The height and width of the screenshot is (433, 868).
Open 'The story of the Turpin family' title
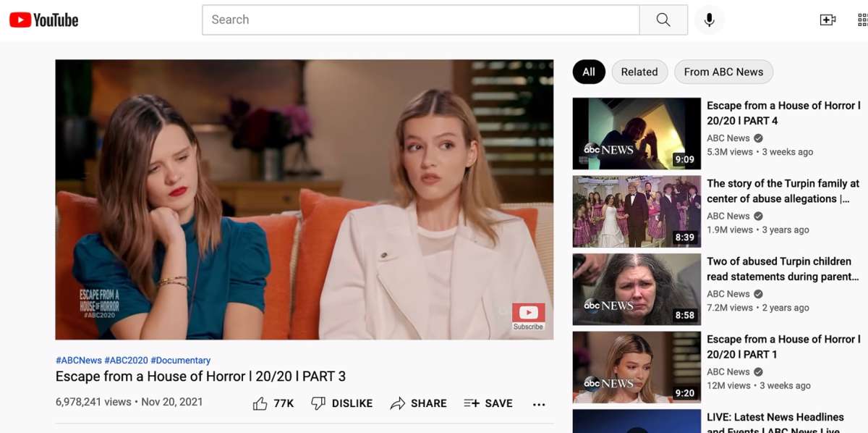pos(783,191)
